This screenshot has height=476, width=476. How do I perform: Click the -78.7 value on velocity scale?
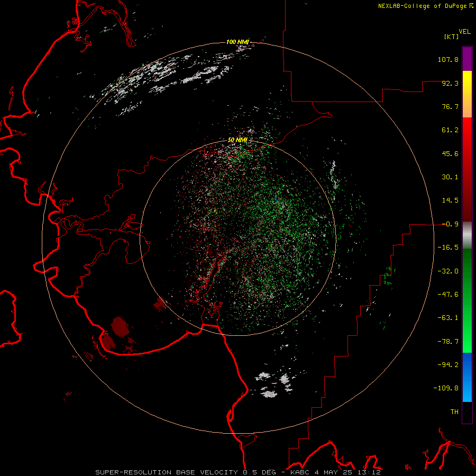tap(448, 342)
